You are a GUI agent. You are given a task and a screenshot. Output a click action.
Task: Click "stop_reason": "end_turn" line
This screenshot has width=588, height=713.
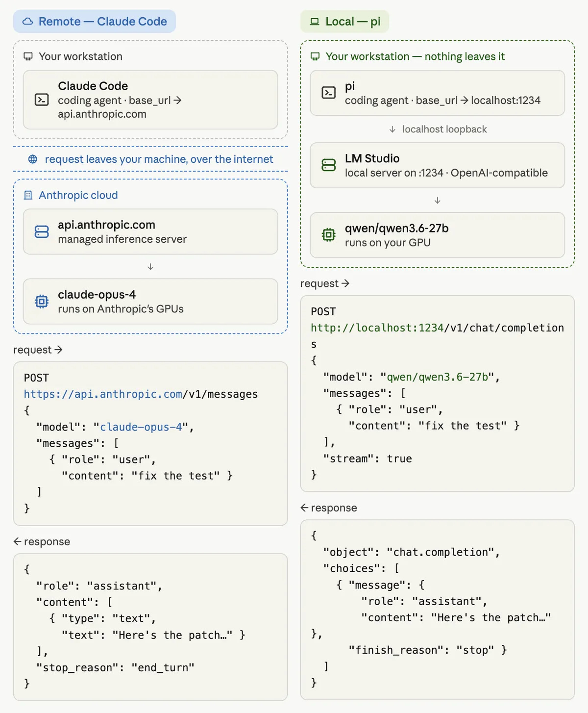tap(115, 667)
